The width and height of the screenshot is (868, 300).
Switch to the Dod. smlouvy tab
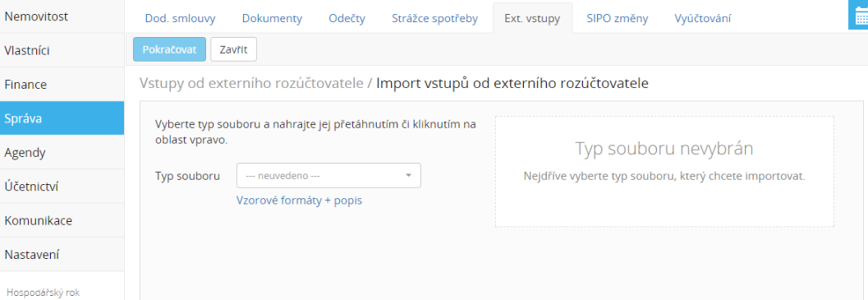[x=180, y=18]
